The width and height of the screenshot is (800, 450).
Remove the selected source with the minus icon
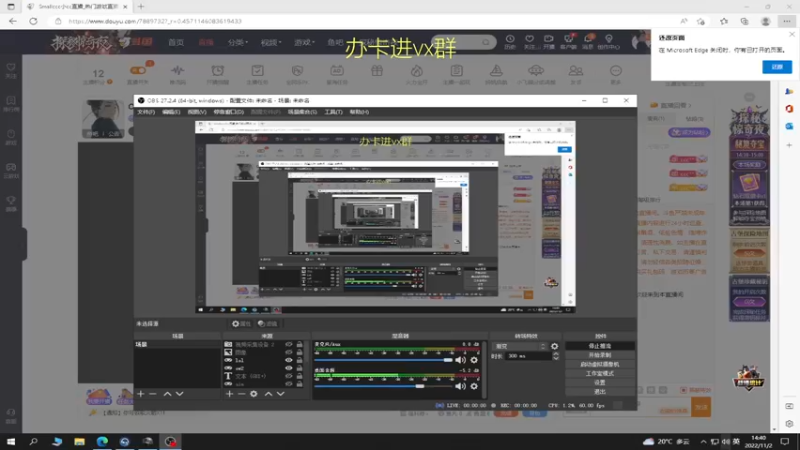coord(241,394)
